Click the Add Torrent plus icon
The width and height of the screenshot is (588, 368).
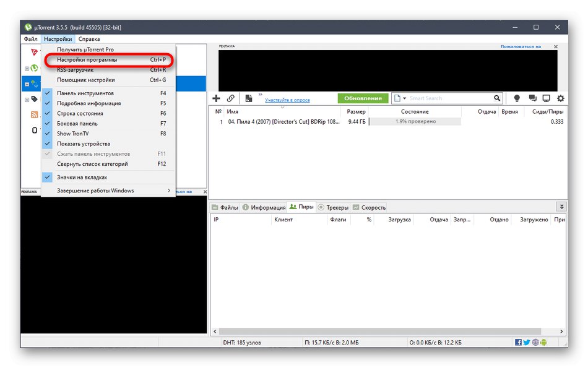tap(216, 98)
